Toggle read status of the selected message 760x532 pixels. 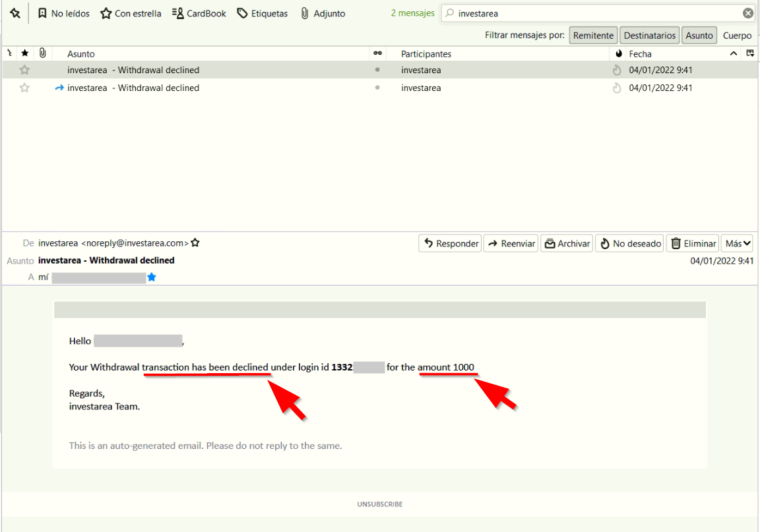[377, 70]
